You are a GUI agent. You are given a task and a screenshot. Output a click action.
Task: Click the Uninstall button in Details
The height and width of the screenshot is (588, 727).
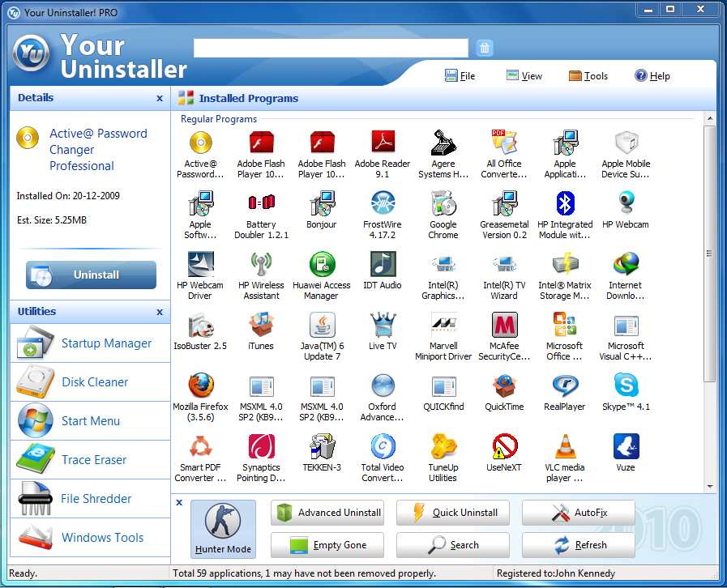pyautogui.click(x=91, y=275)
